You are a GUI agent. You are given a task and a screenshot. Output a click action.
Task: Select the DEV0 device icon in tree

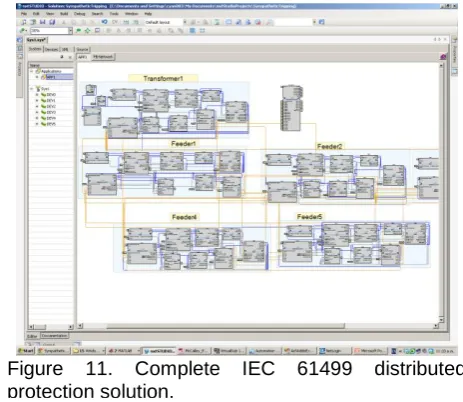coord(43,95)
